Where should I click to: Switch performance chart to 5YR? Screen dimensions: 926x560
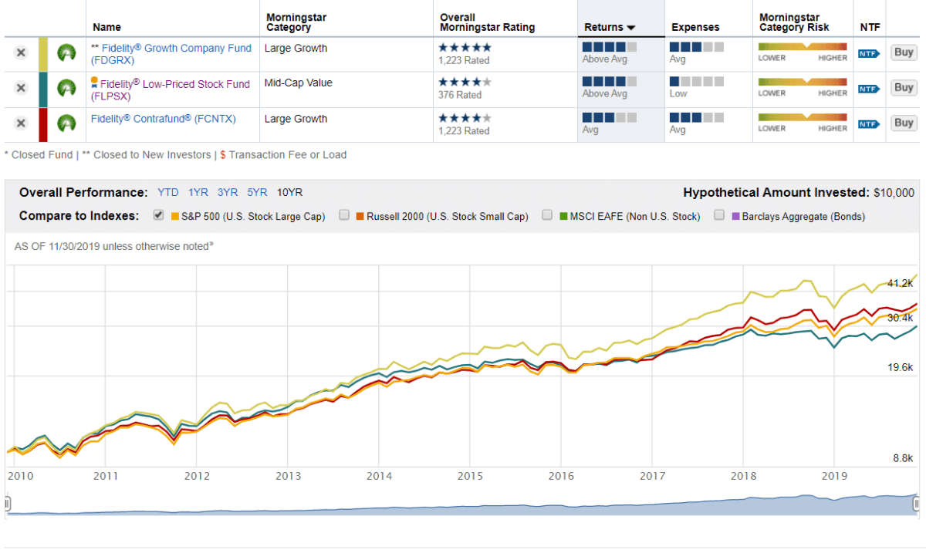click(257, 193)
